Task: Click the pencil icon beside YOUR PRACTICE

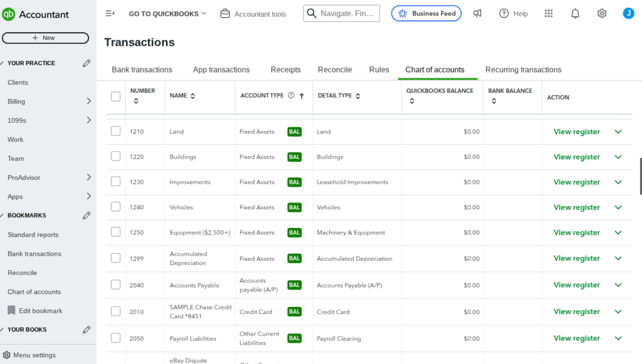Action: pos(87,63)
